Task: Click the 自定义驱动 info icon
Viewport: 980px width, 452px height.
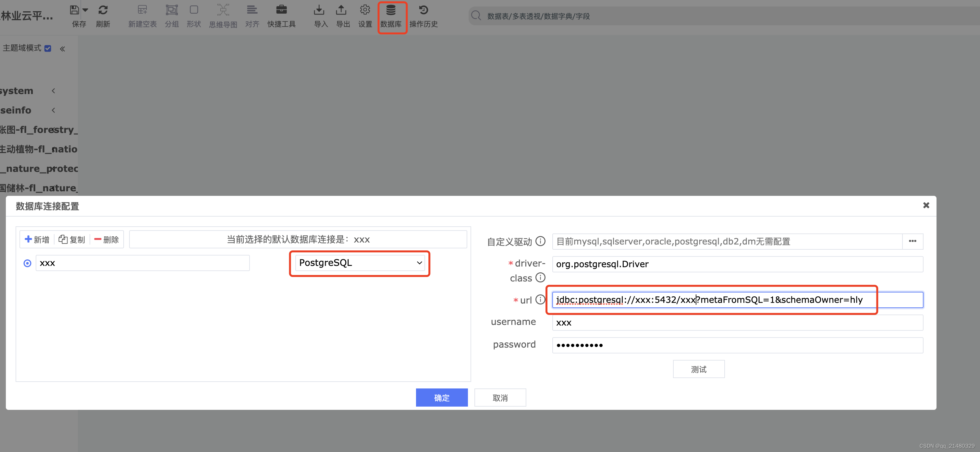Action: click(540, 241)
